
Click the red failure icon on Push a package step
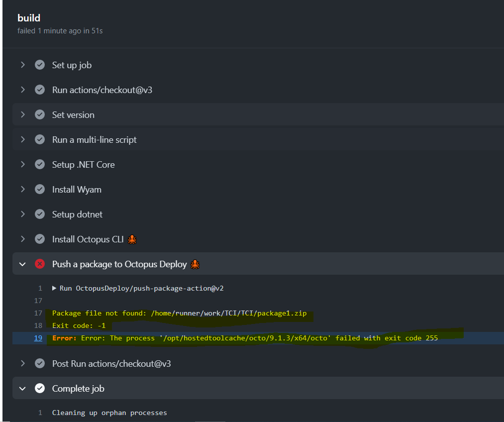coord(40,264)
